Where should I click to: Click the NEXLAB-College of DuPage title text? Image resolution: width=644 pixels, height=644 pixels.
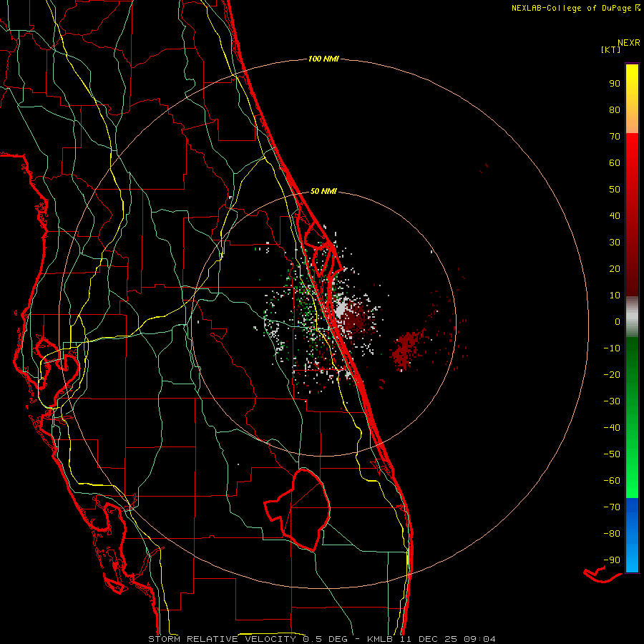click(576, 8)
